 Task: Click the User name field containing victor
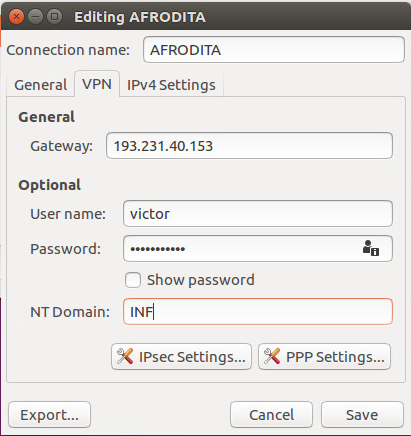(x=258, y=214)
